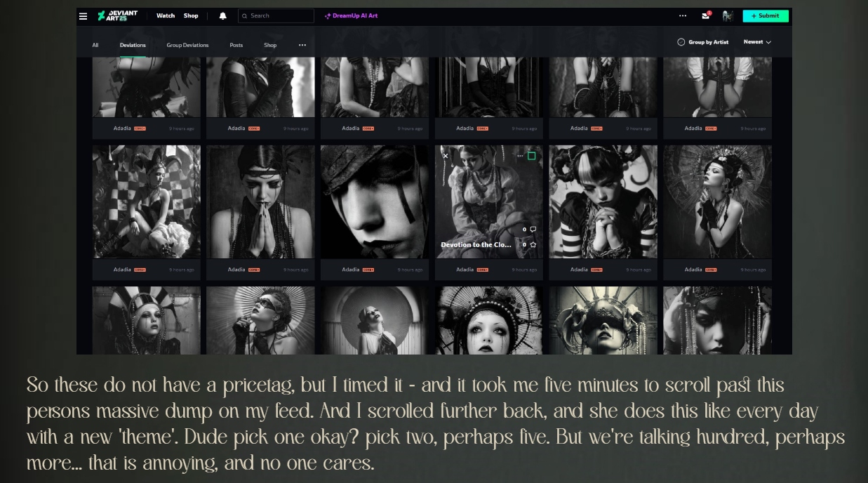Favourite the hovered deviation with the star
This screenshot has width=868, height=483.
(533, 245)
